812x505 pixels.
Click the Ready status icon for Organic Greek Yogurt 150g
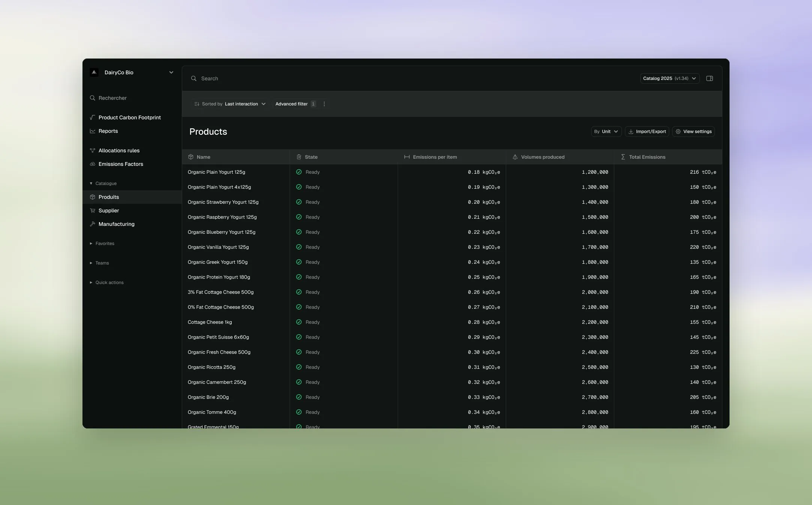pyautogui.click(x=299, y=262)
